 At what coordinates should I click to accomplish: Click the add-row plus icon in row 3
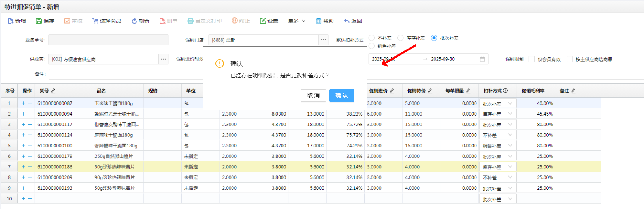pyautogui.click(x=23, y=125)
